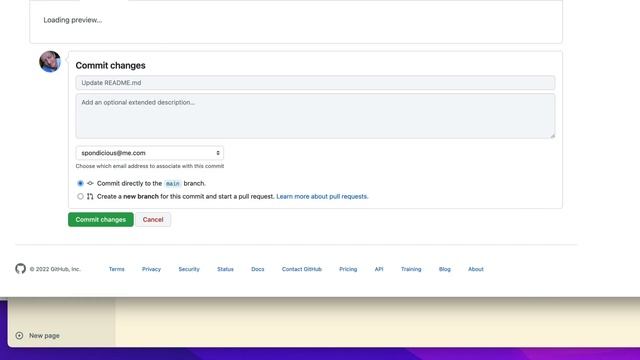Viewport: 640px width, 360px height.
Task: Open the Pricing footer link
Action: tap(348, 269)
